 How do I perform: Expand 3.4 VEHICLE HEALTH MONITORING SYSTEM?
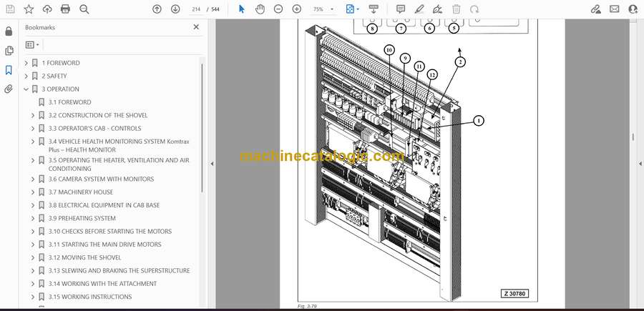[x=33, y=142]
